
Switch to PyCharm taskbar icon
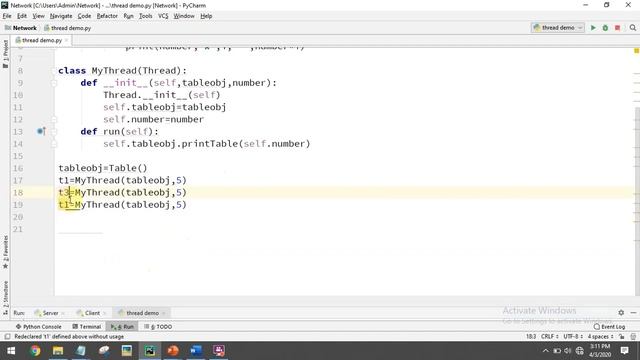[150, 351]
